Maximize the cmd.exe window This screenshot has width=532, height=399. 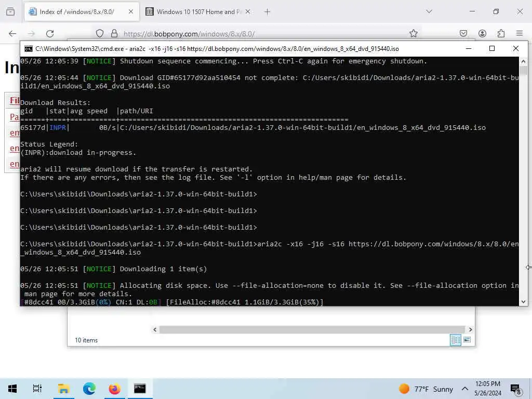coord(492,48)
